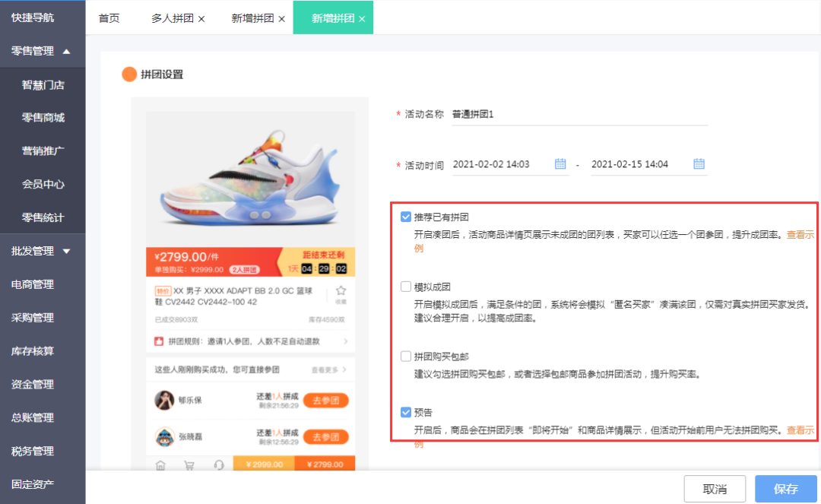The image size is (821, 504).
Task: Select the home icon in the phone preview
Action: coord(161,464)
